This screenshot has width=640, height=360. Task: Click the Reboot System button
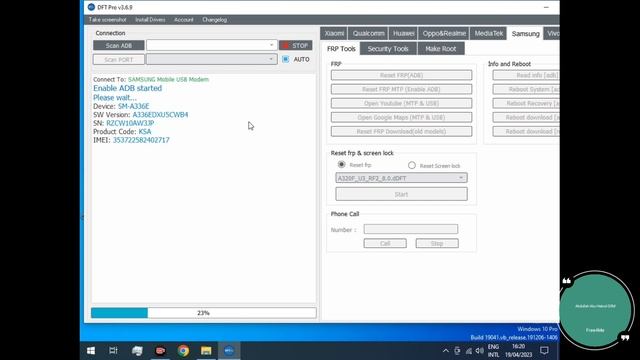click(x=526, y=89)
